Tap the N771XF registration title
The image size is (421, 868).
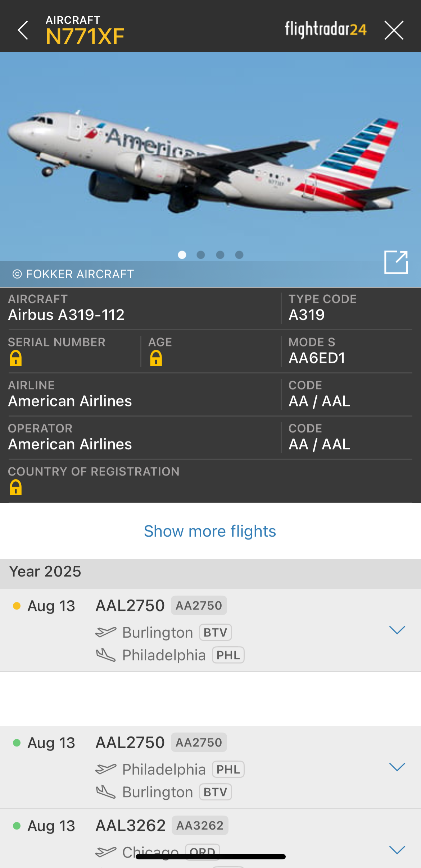[85, 36]
